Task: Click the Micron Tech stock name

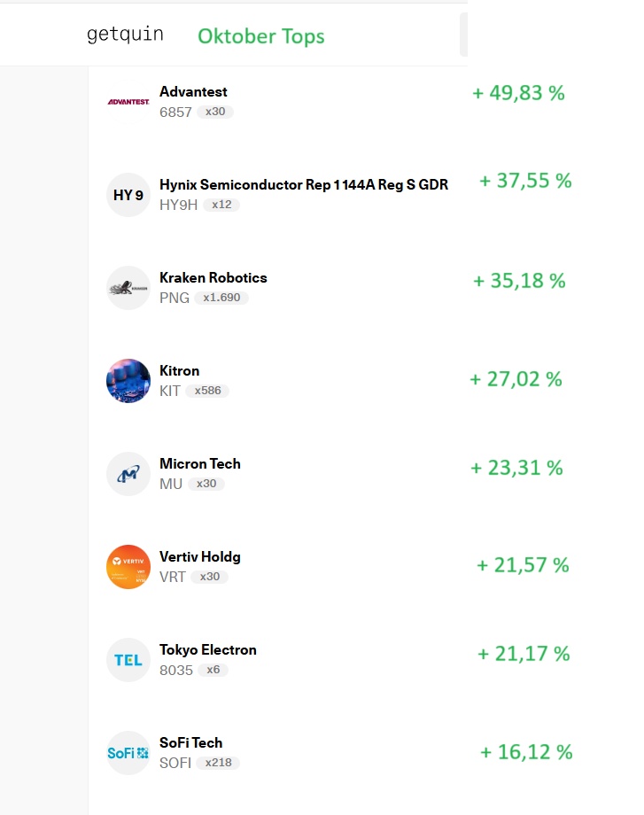Action: point(199,464)
